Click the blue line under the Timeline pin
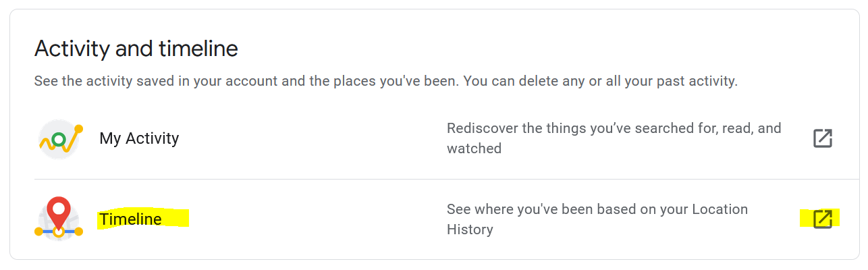This screenshot has height=270, width=868. pos(59,232)
